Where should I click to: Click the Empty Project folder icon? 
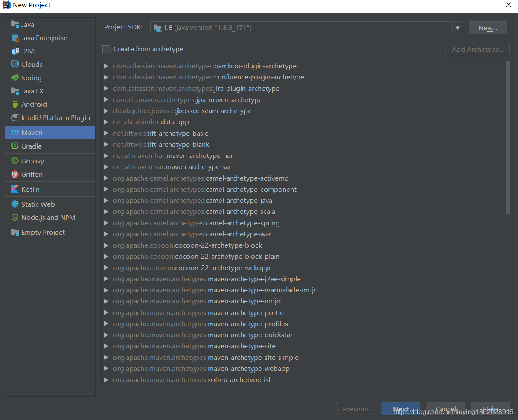pyautogui.click(x=15, y=232)
